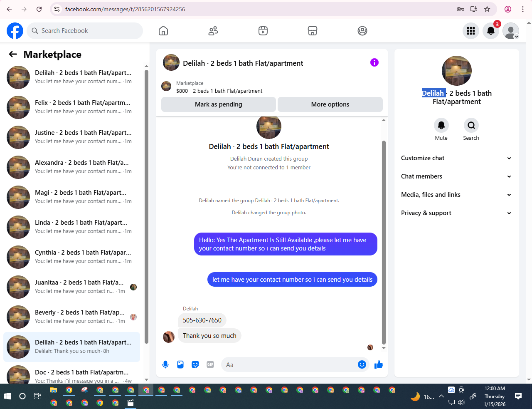Choose a sticker icon in composer

click(x=195, y=364)
